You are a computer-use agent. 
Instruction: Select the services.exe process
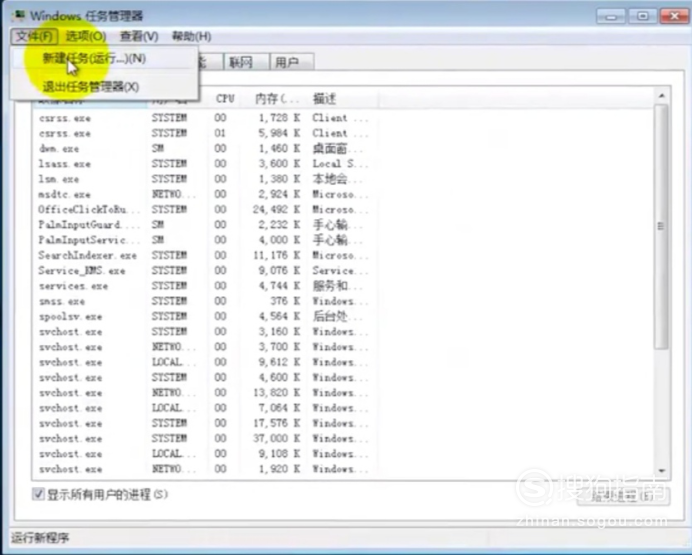(x=203, y=285)
